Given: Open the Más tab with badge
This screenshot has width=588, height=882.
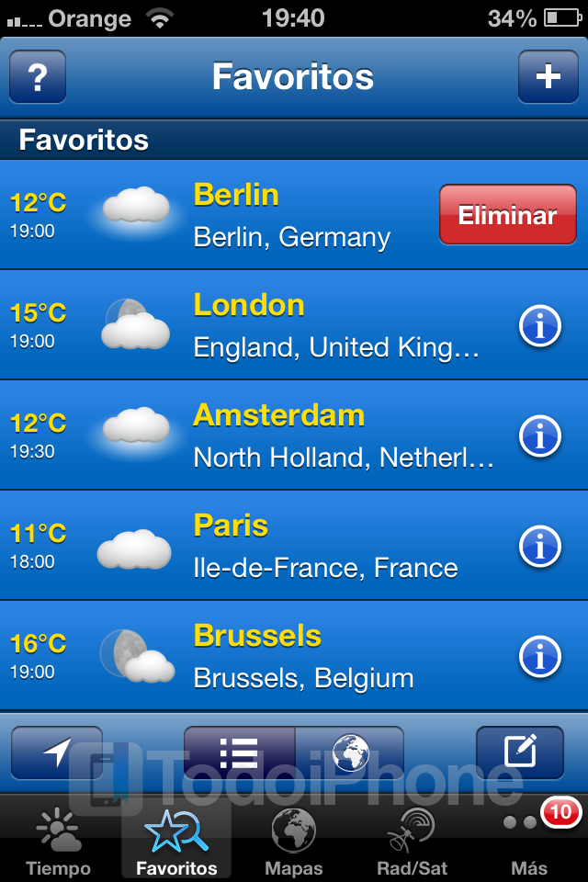Looking at the screenshot, I should (529, 839).
